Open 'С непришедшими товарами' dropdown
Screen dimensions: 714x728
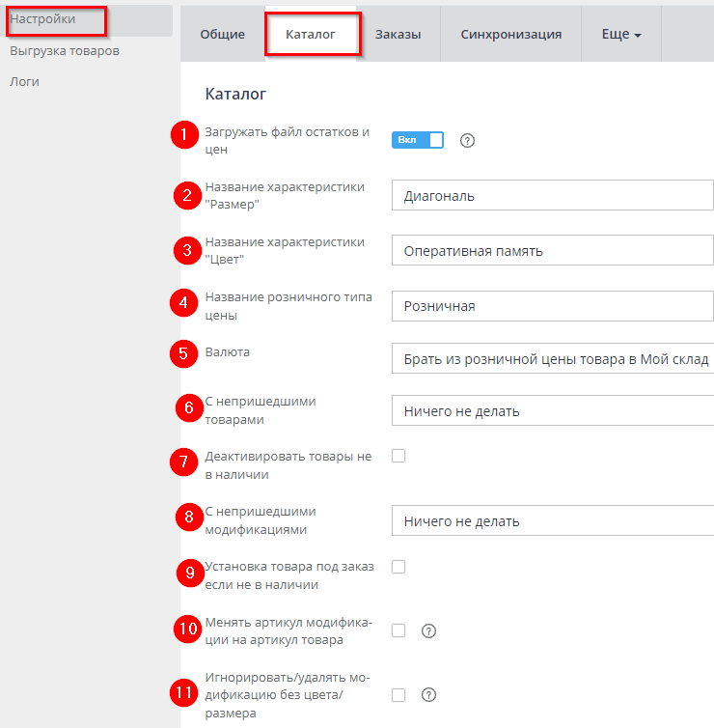(x=552, y=411)
